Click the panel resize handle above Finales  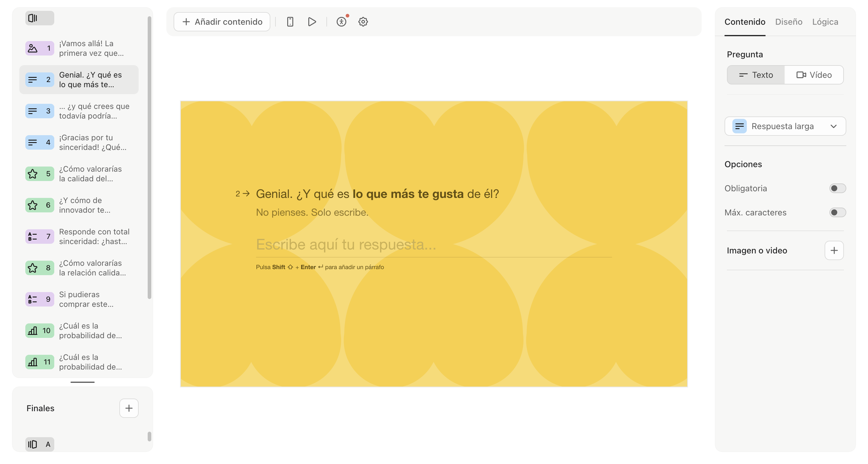(83, 382)
